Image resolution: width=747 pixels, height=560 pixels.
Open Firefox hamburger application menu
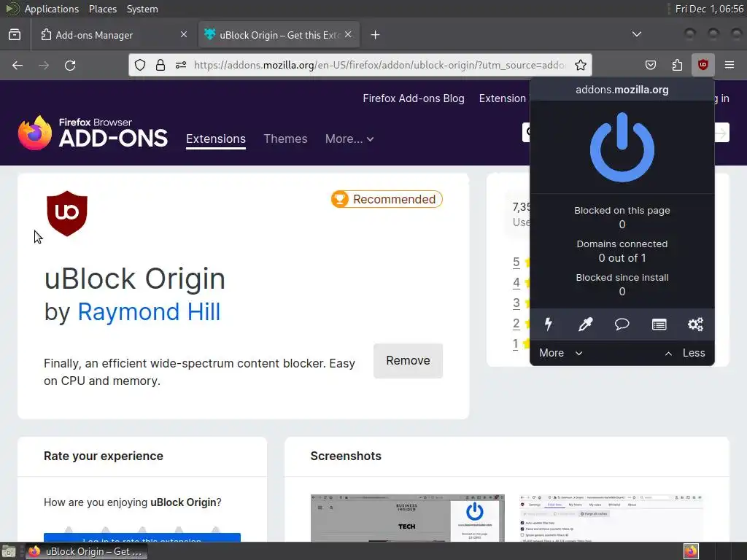click(x=729, y=65)
